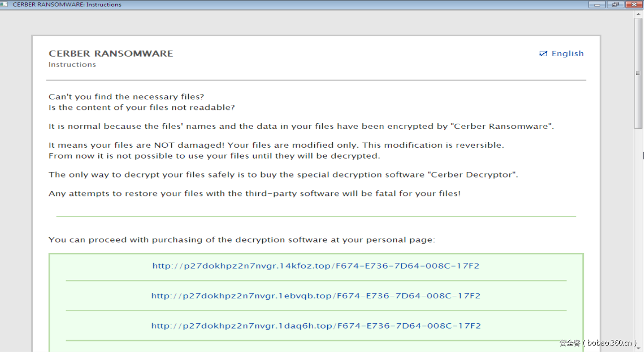Click the "You can proceed with purchasing" line
Viewport: 644px width, 352px height.
(x=241, y=240)
